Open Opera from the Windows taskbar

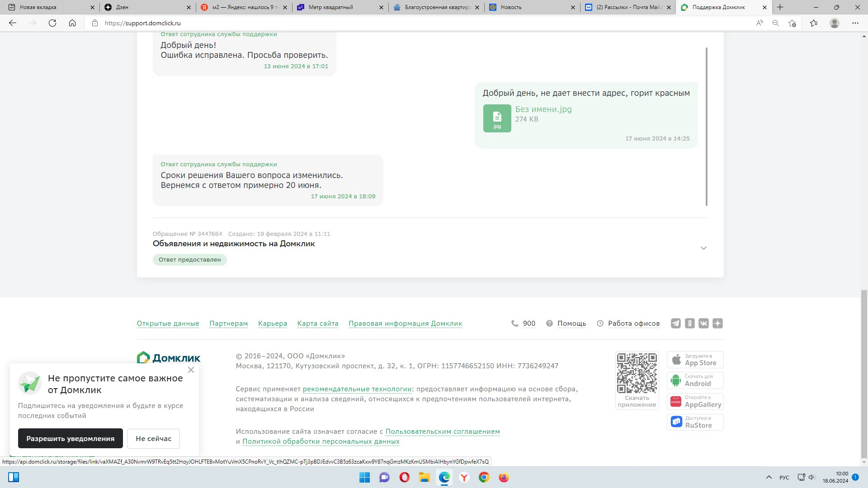404,477
